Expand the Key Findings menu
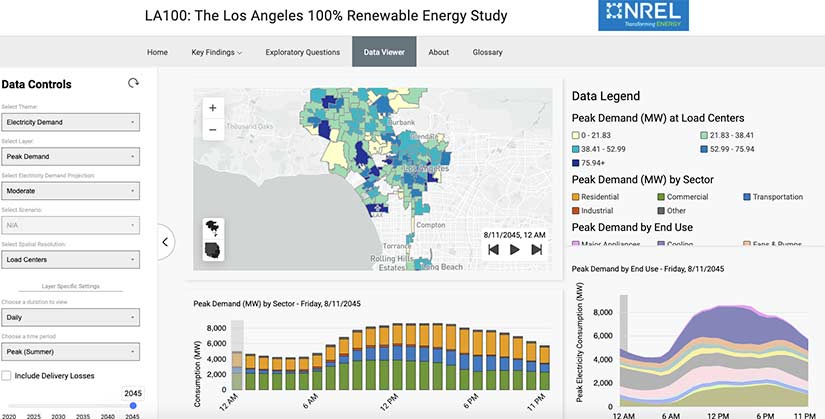 216,52
